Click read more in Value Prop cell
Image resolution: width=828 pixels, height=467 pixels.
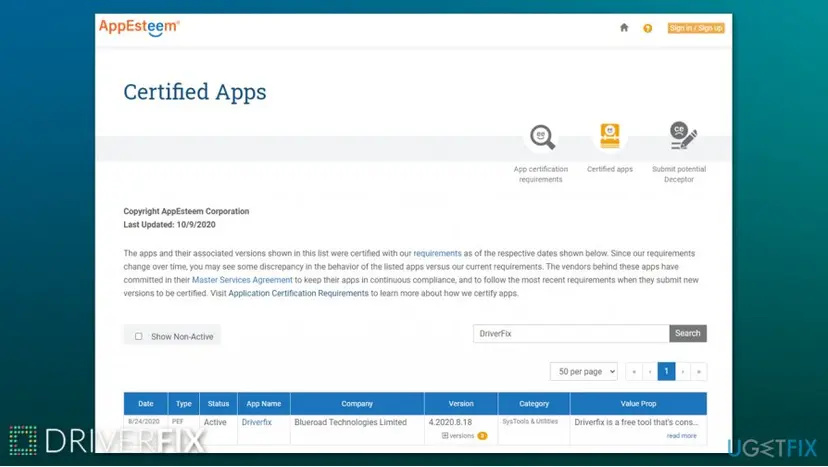pos(681,436)
